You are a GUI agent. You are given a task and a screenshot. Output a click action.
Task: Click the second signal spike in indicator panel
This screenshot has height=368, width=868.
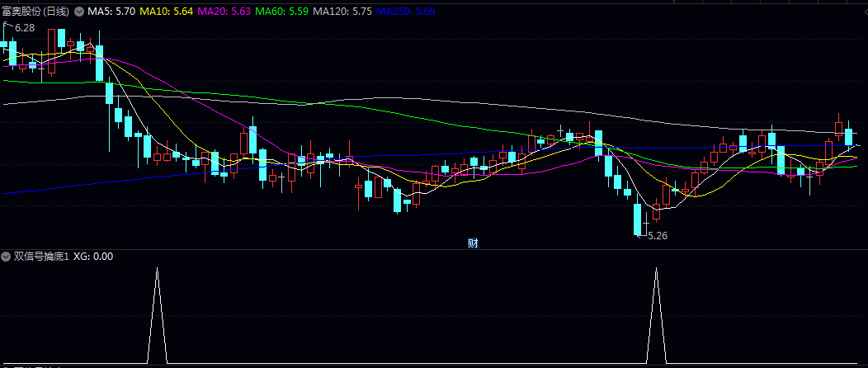pyautogui.click(x=657, y=315)
